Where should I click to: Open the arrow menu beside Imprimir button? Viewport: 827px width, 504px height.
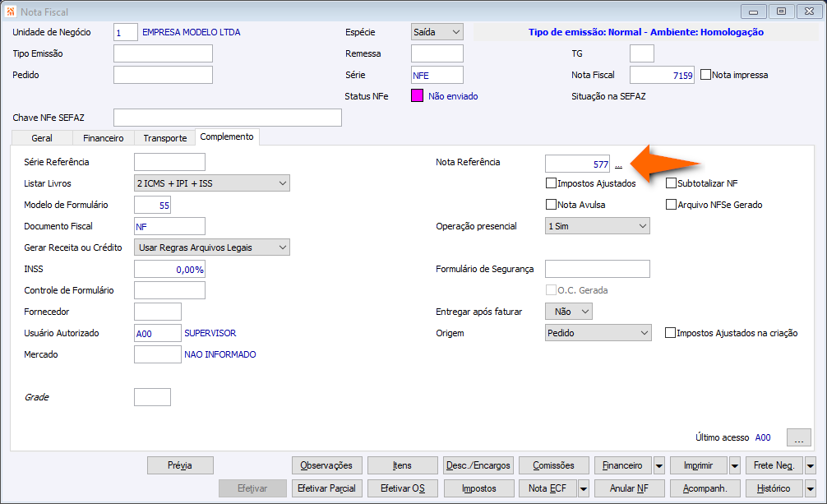(x=735, y=465)
